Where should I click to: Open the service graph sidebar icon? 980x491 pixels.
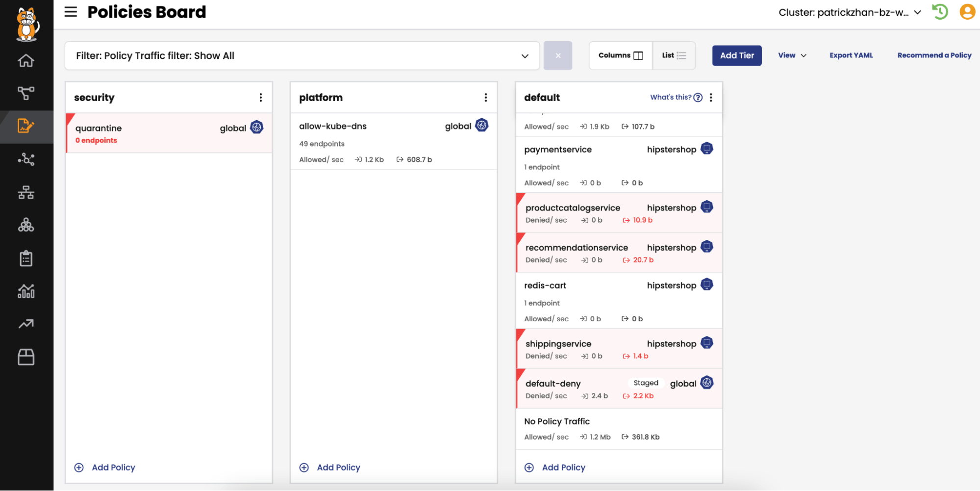(26, 93)
